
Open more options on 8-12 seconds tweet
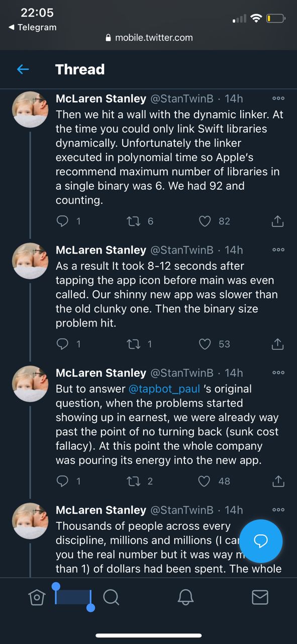tap(278, 250)
